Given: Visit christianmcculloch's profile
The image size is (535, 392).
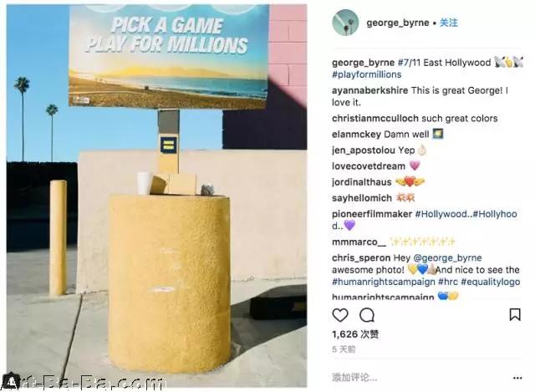Looking at the screenshot, I should pos(375,119).
